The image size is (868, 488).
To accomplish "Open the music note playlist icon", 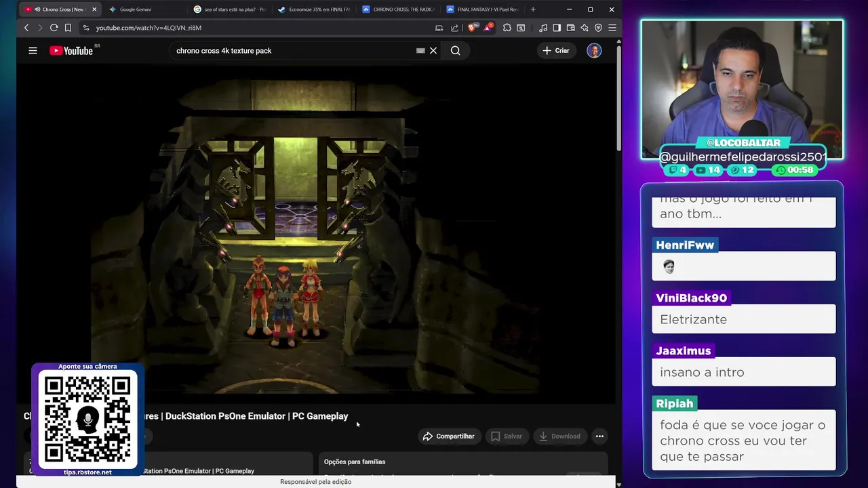I will point(543,28).
